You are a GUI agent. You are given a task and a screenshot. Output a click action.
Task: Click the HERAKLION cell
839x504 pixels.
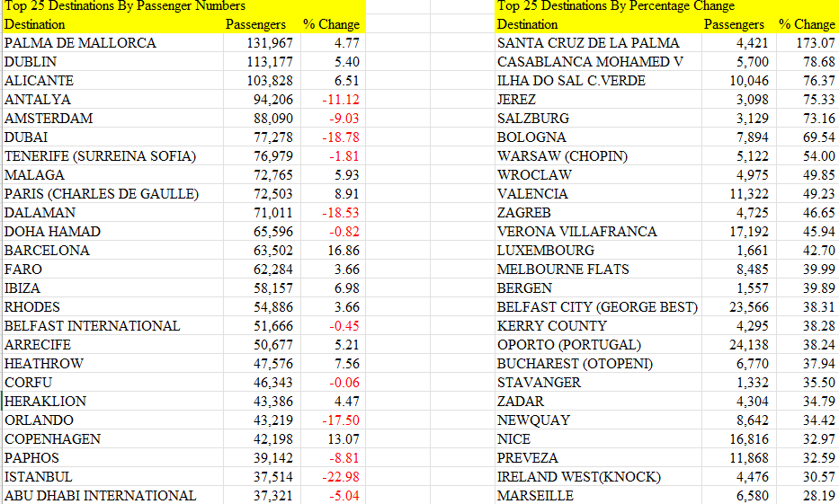point(112,402)
